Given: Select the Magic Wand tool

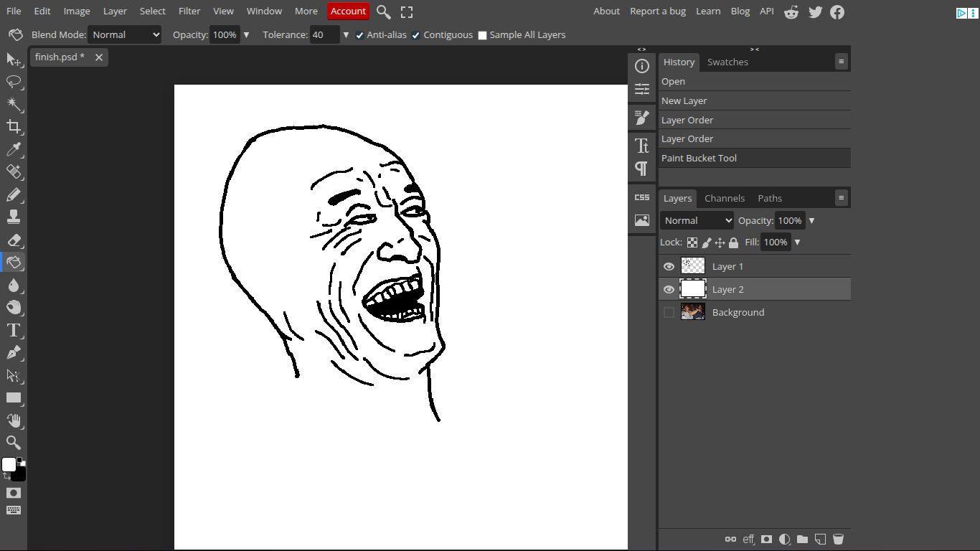Looking at the screenshot, I should 14,105.
